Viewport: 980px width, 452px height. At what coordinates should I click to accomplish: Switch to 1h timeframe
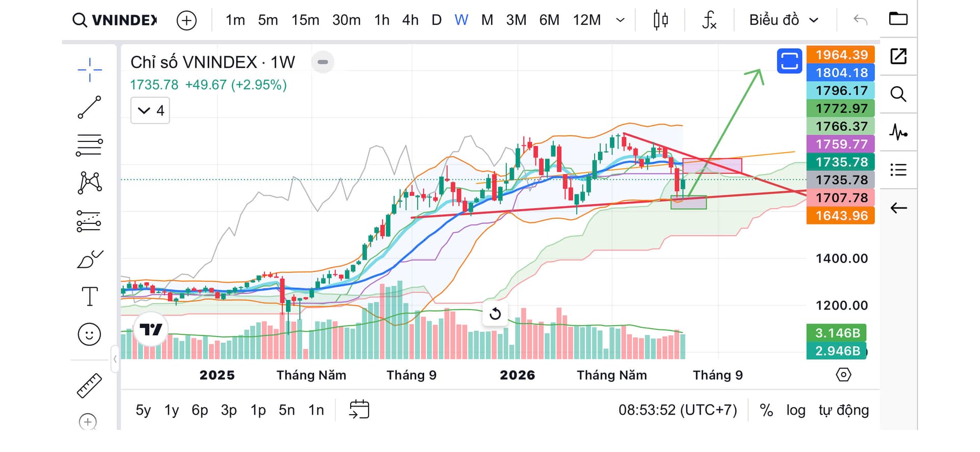click(382, 20)
